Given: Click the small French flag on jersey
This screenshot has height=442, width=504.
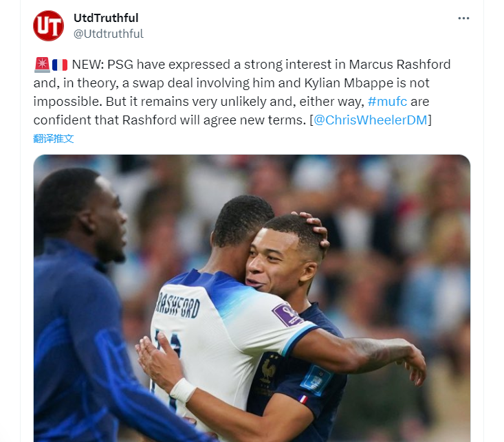Looking at the screenshot, I should click(x=303, y=399).
